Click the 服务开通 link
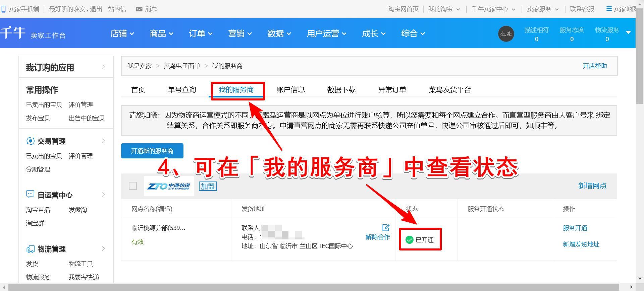 tap(575, 228)
